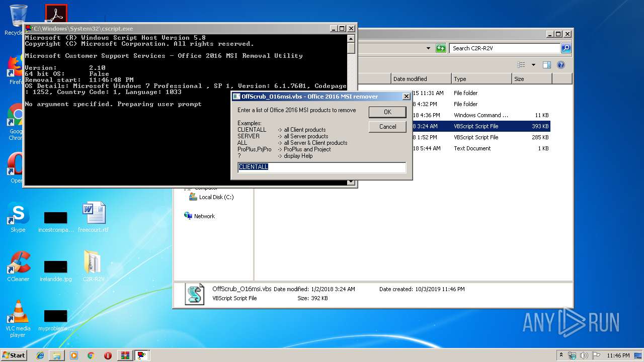This screenshot has height=362, width=644.
Task: Open network icon in system tray
Action: point(572,355)
